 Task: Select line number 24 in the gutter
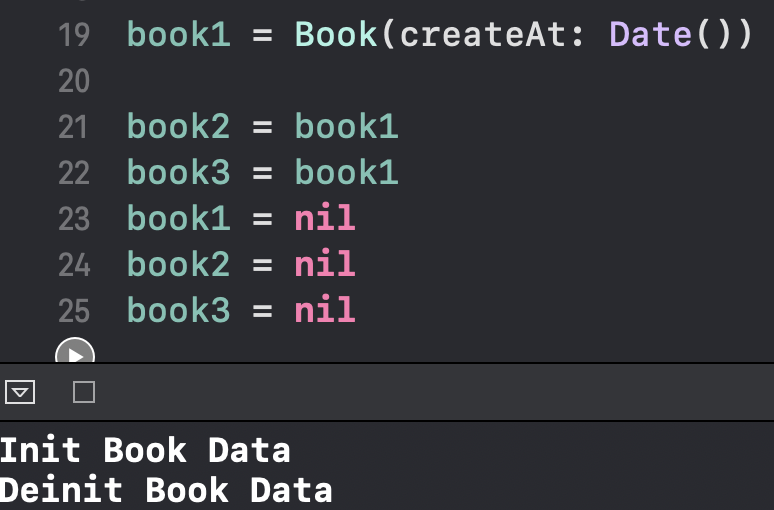coord(74,265)
